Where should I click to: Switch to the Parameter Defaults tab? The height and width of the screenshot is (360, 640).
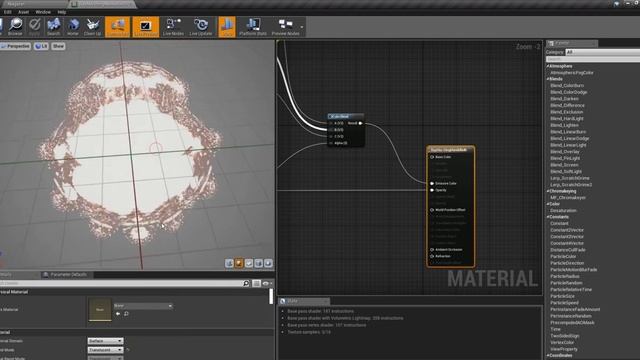tap(67, 275)
